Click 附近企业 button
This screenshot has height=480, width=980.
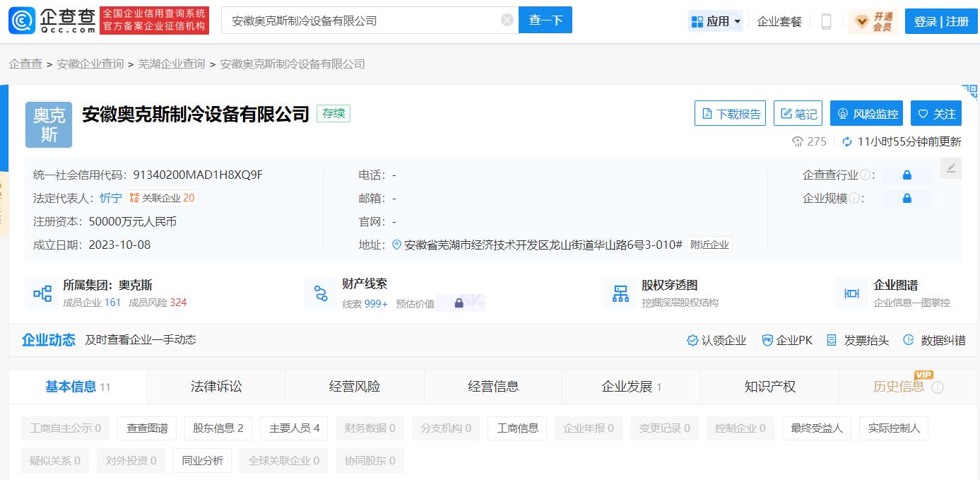pyautogui.click(x=709, y=245)
